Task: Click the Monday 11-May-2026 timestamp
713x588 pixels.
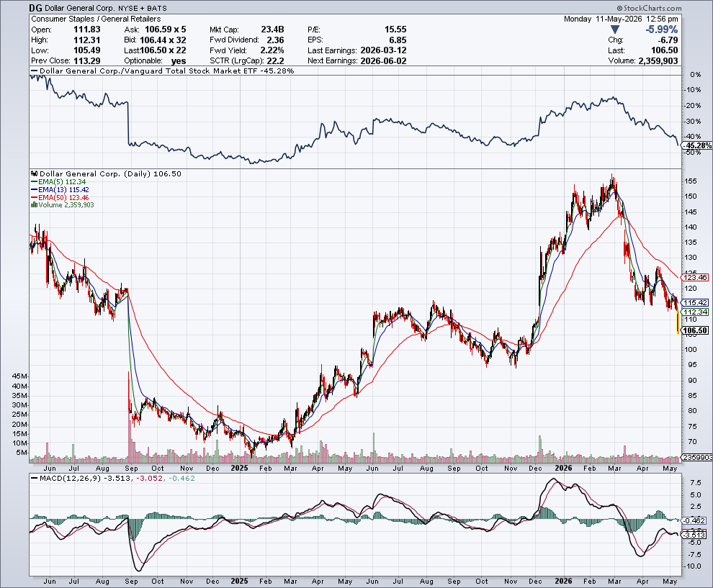Action: pos(621,19)
